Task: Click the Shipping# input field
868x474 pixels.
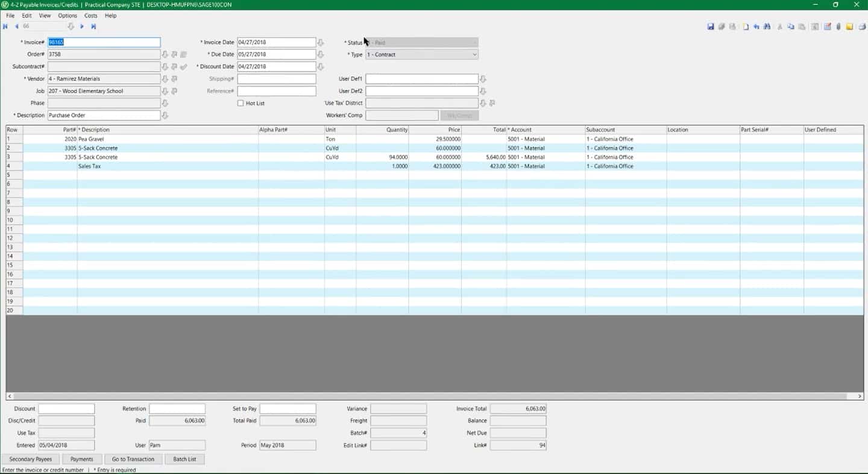Action: click(277, 79)
